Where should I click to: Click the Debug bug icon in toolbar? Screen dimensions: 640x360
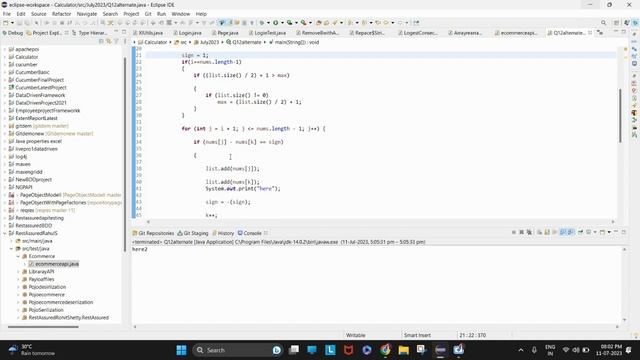pyautogui.click(x=262, y=23)
